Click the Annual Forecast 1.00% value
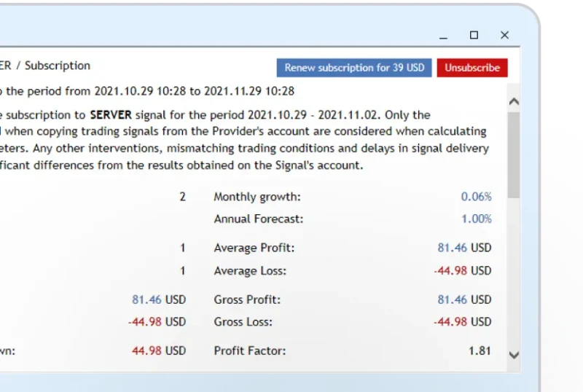This screenshot has height=392, width=583. click(x=477, y=219)
